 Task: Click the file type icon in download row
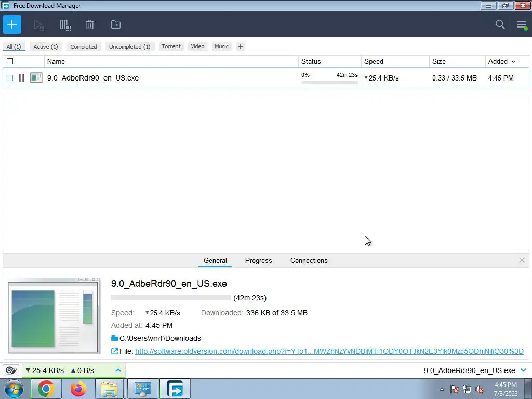(36, 78)
